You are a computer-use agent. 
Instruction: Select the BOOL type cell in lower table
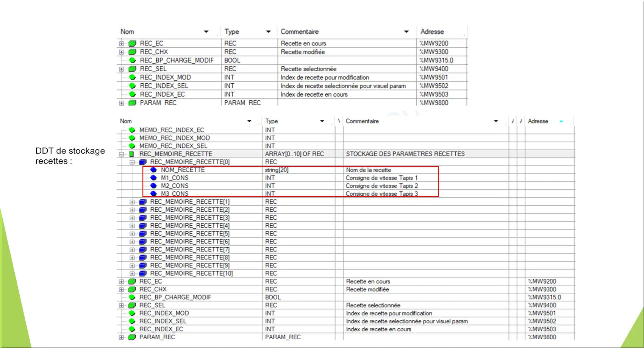click(273, 297)
